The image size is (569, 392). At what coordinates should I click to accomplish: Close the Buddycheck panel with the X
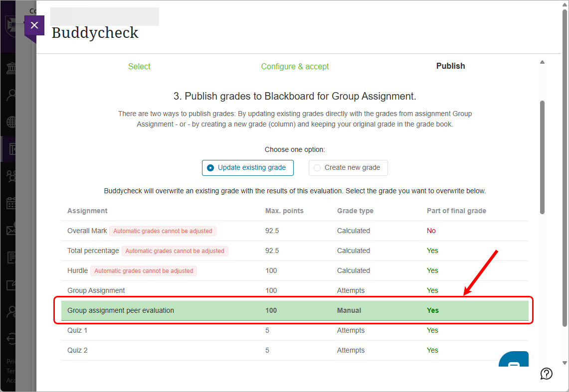click(34, 25)
